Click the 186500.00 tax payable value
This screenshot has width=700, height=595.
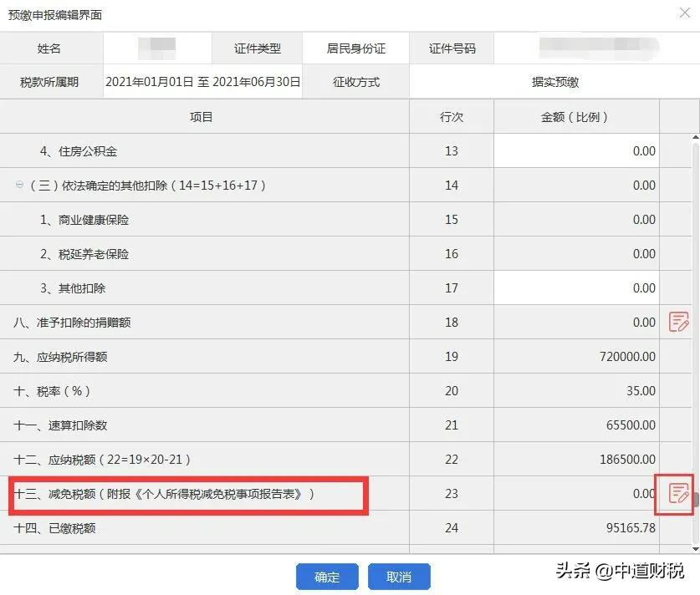coord(627,459)
